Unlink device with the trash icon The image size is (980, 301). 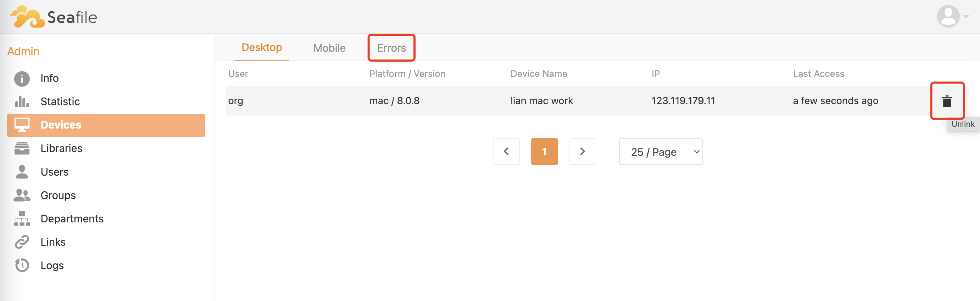[947, 101]
